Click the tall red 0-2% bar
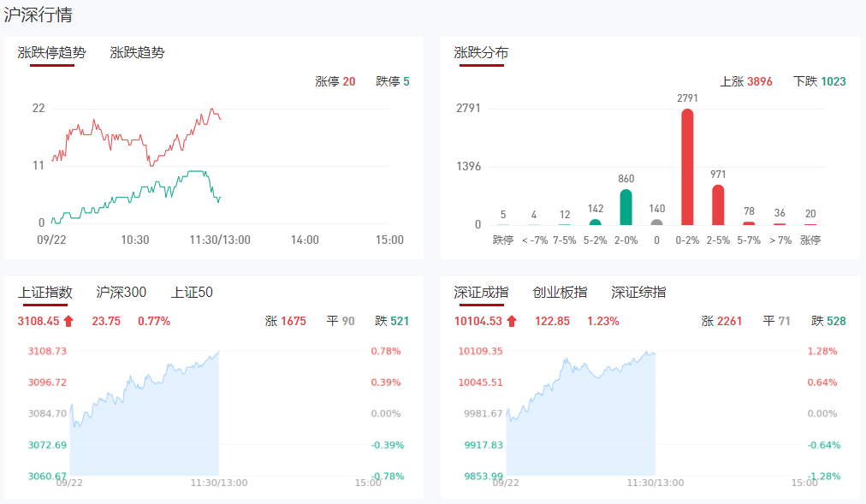The image size is (866, 504). click(687, 167)
